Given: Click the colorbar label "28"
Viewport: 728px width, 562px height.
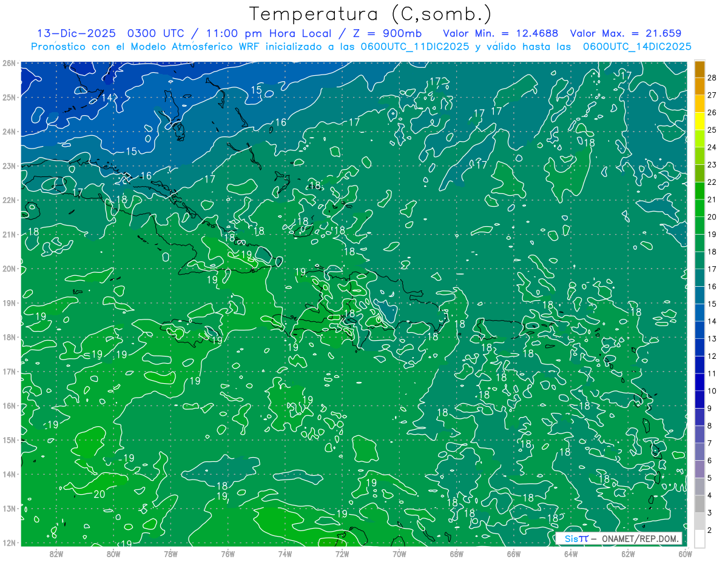Looking at the screenshot, I should click(x=712, y=78).
